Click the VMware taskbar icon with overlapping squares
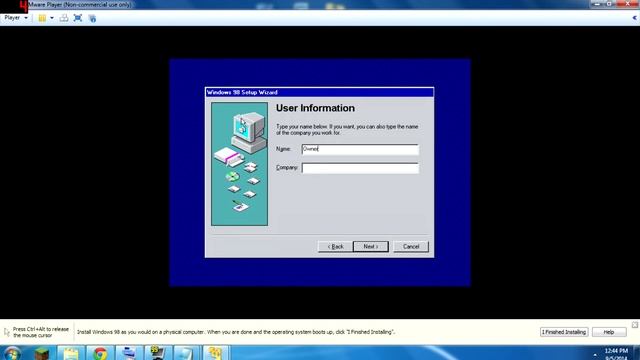 (216, 353)
